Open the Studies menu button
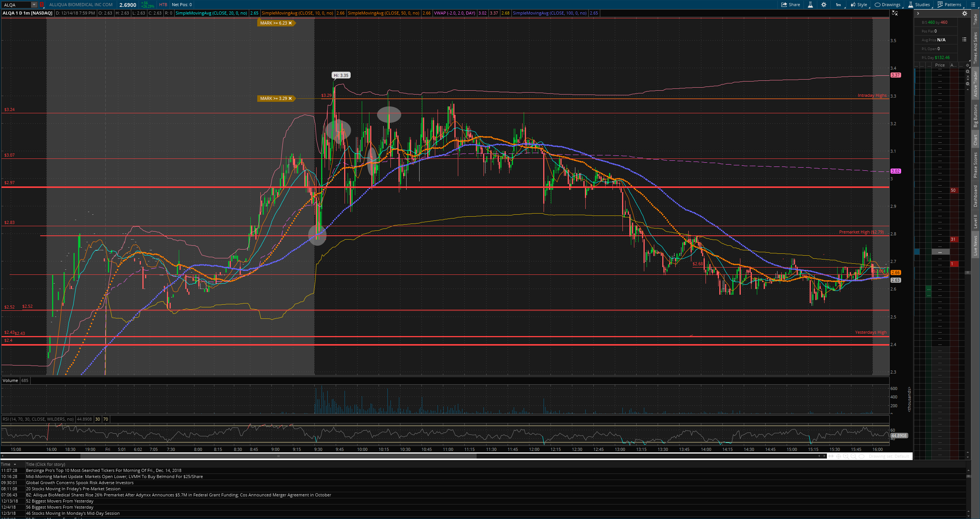The height and width of the screenshot is (519, 980). click(919, 5)
